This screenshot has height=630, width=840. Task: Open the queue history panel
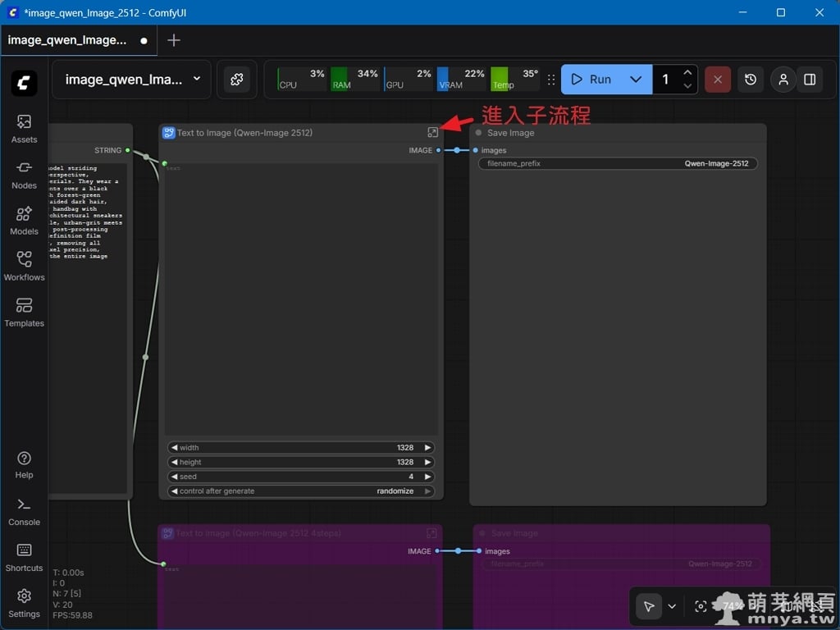click(751, 80)
